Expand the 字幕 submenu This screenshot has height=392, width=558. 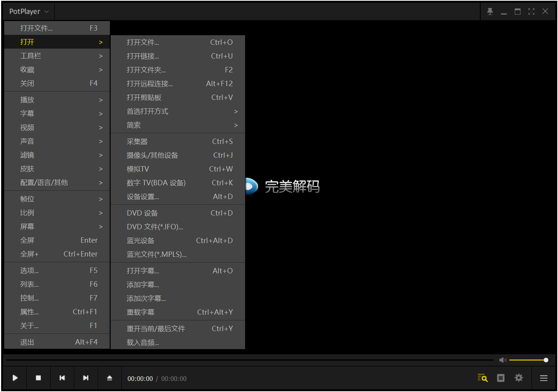point(57,114)
